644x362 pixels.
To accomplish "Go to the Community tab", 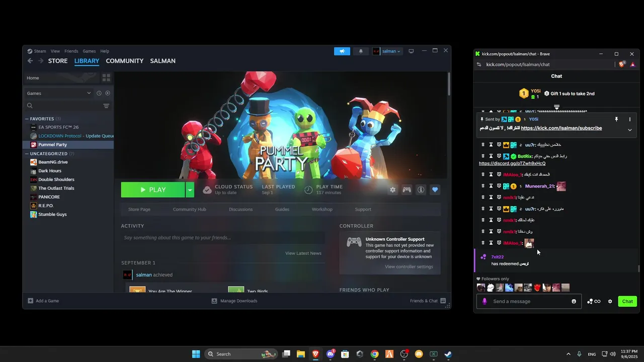I will pos(125,61).
